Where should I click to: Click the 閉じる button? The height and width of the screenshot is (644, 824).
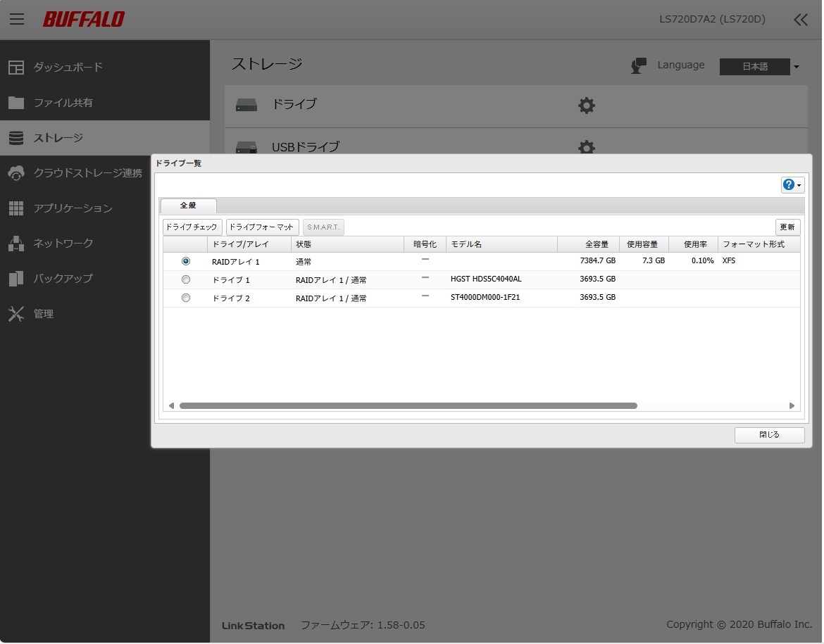point(769,435)
